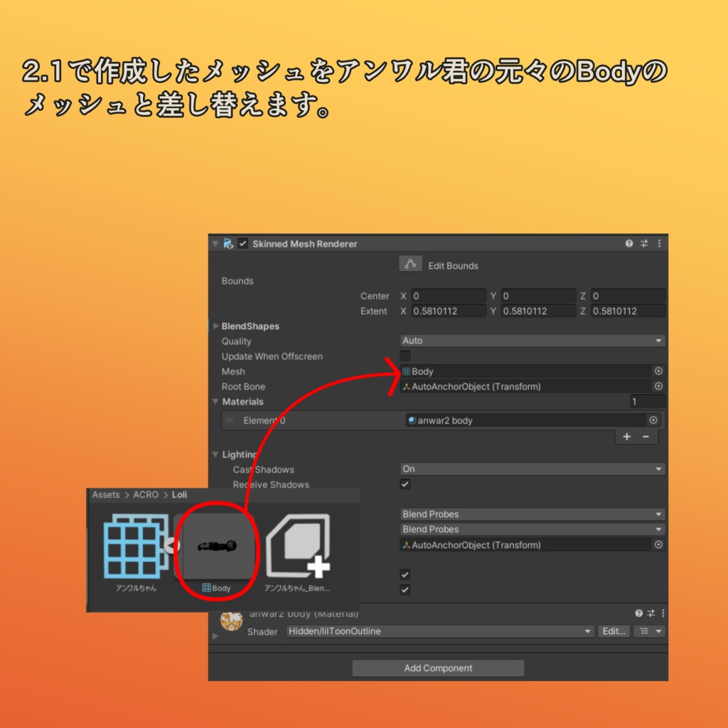Open object picker for anwar2 body material

point(653,420)
